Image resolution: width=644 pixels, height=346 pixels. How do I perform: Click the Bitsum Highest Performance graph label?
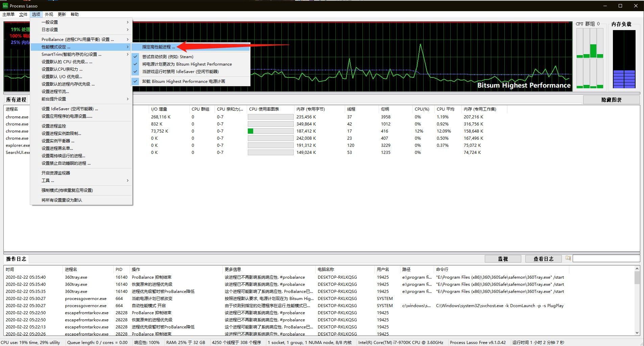[524, 85]
